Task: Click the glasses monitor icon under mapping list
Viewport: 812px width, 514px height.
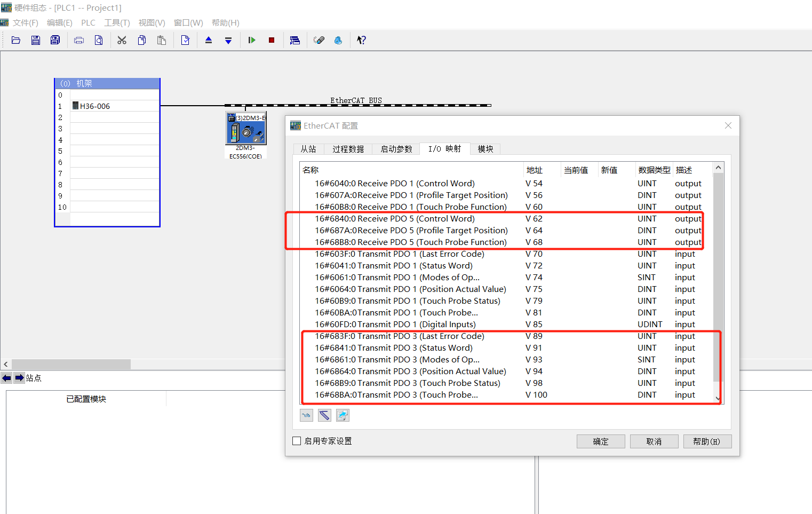Action: [306, 415]
